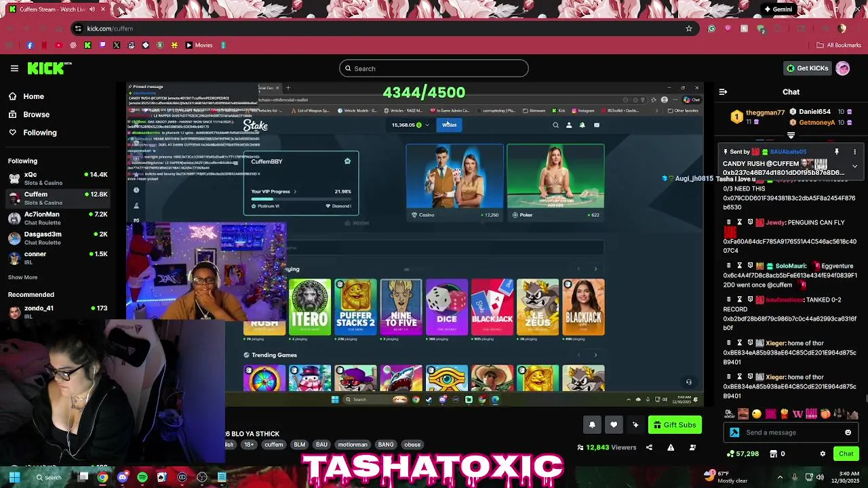The width and height of the screenshot is (868, 488).
Task: Open the Gemini button in Chrome
Action: (x=778, y=9)
